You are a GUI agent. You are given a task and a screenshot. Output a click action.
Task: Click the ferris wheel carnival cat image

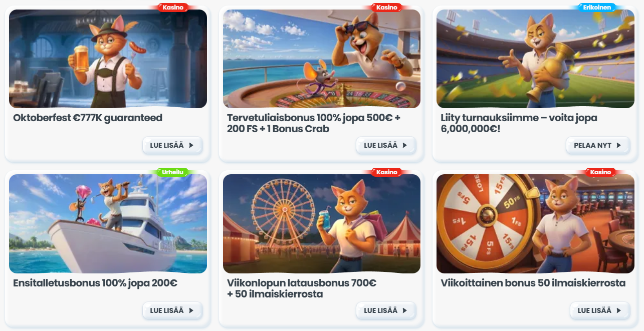(322, 224)
